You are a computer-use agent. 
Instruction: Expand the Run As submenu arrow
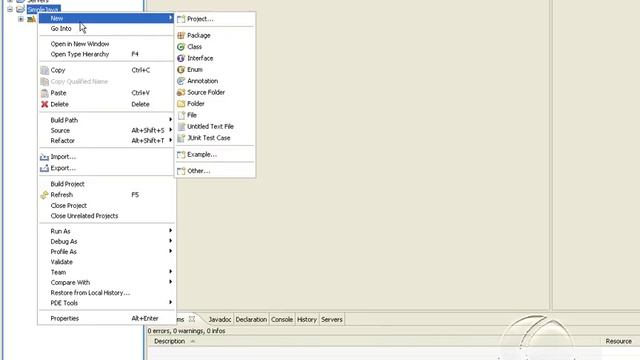pyautogui.click(x=171, y=231)
